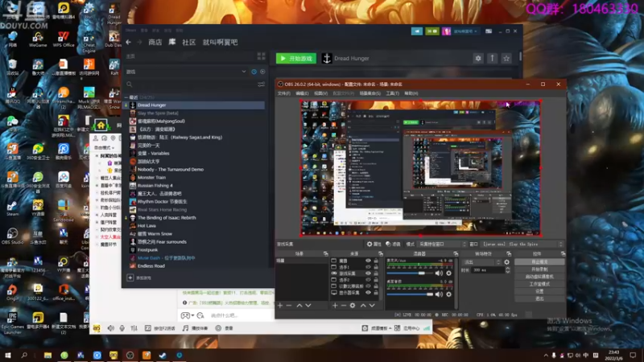Toggle lock on display capture source
Screen dimensions: 644x362
[376, 293]
